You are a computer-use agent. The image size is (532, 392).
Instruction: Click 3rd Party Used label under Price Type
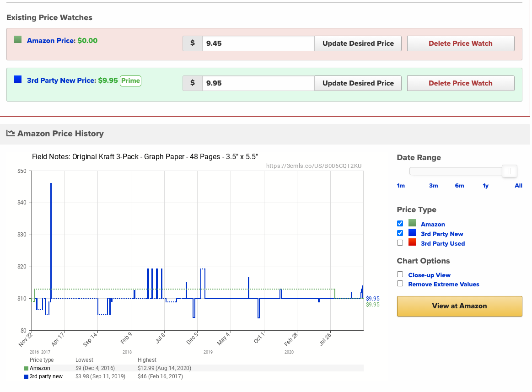pyautogui.click(x=443, y=244)
